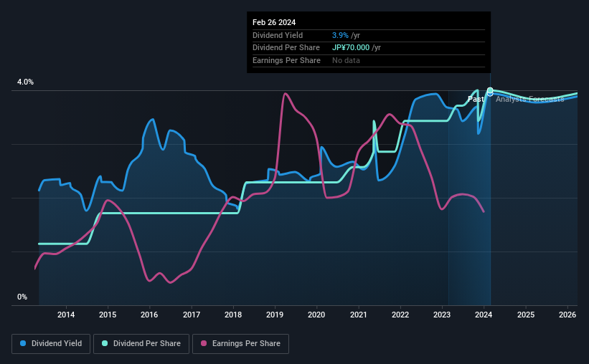Screen dimensions: 589x364
Task: Click the teal Dividend Per Share legend dot
Action: pos(105,343)
